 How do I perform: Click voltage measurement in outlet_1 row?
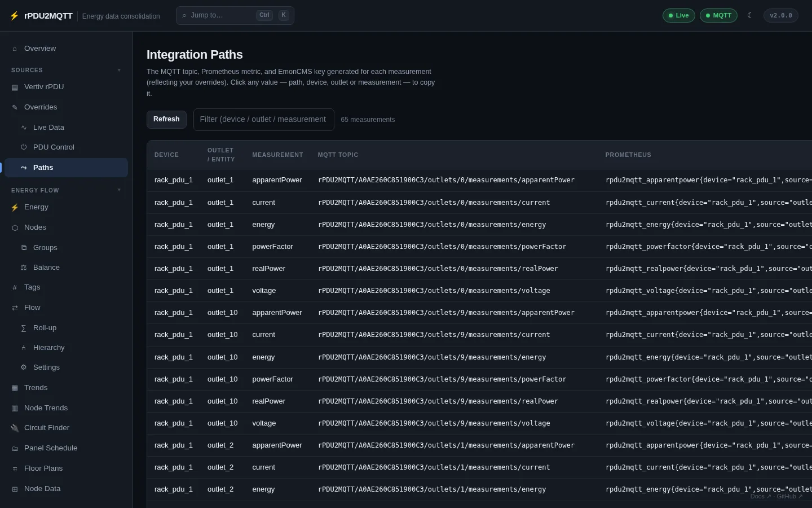pyautogui.click(x=264, y=290)
